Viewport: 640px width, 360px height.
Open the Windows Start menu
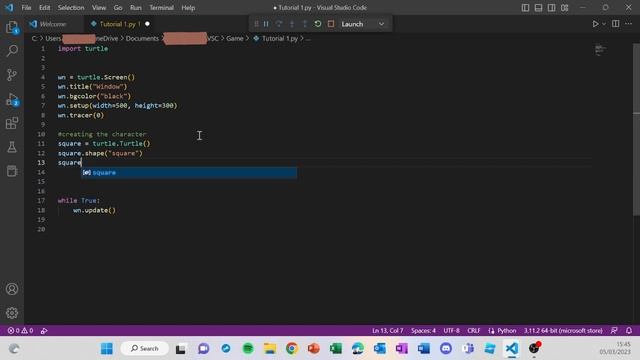tap(107, 349)
